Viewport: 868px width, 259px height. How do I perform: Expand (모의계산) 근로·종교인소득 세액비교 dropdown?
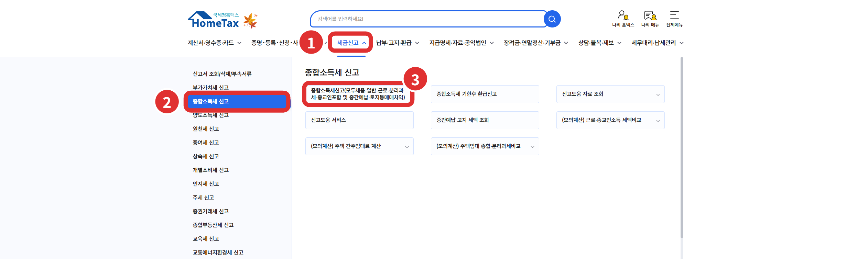click(610, 120)
